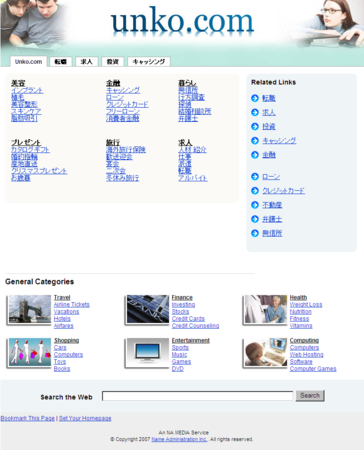
Task: Click the arrow icon beside 求人 in Related Links
Action: tap(255, 112)
